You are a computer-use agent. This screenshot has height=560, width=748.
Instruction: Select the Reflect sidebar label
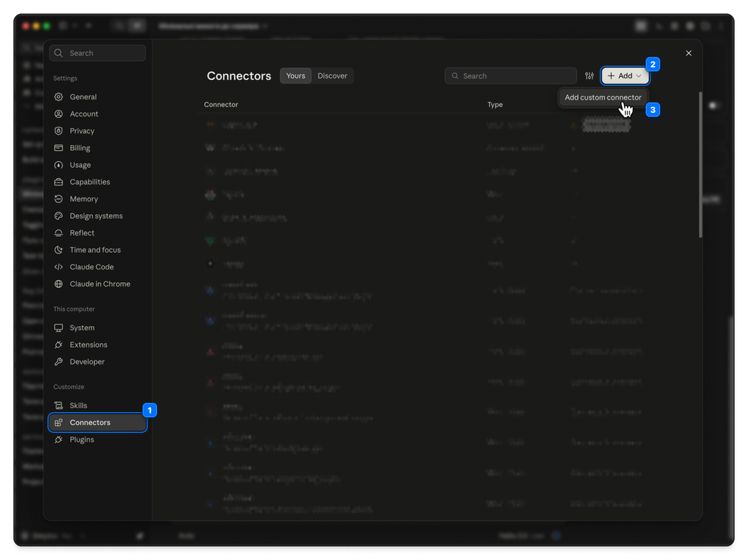pyautogui.click(x=82, y=233)
